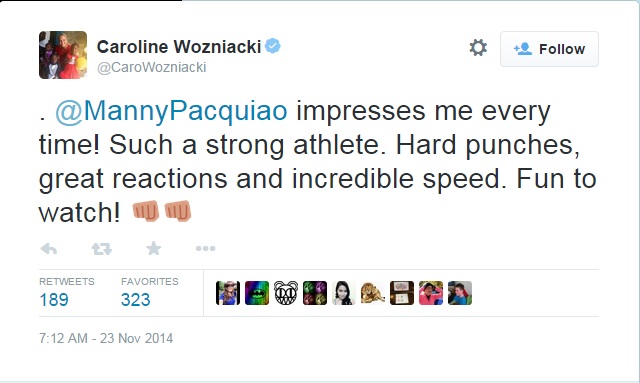Favorite the tweet with star icon
The image size is (640, 383).
click(153, 248)
